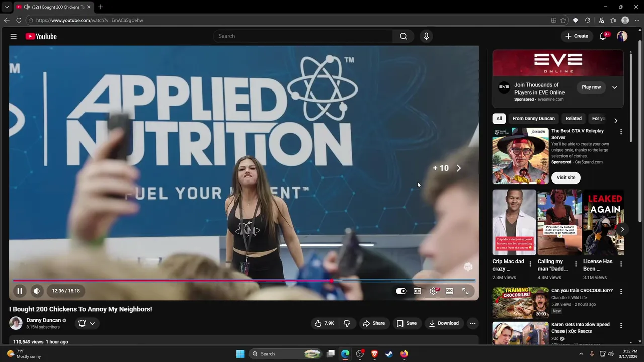Open Windows Start menu

tap(240, 354)
